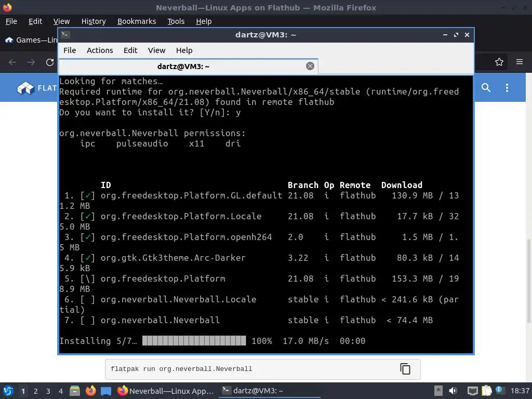Click the 'Download' column header in terminal
Viewport: 532px width, 399px height.
coord(402,185)
